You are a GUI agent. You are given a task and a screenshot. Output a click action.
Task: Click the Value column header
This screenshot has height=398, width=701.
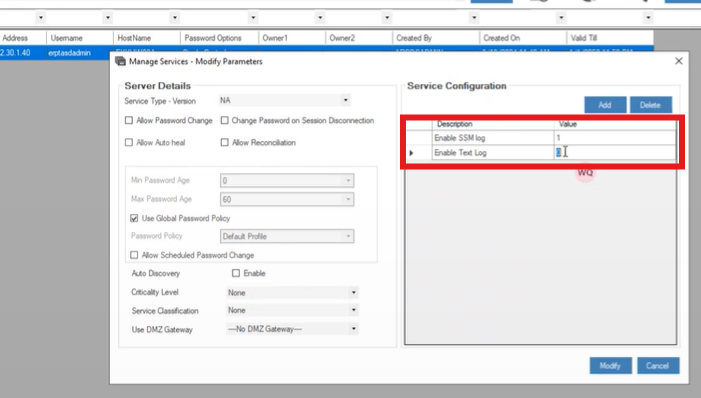pyautogui.click(x=615, y=124)
